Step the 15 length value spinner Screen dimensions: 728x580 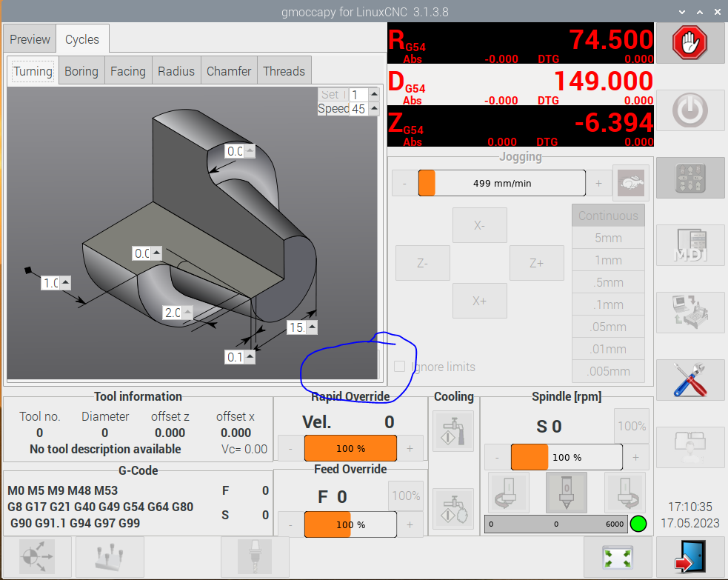[313, 327]
